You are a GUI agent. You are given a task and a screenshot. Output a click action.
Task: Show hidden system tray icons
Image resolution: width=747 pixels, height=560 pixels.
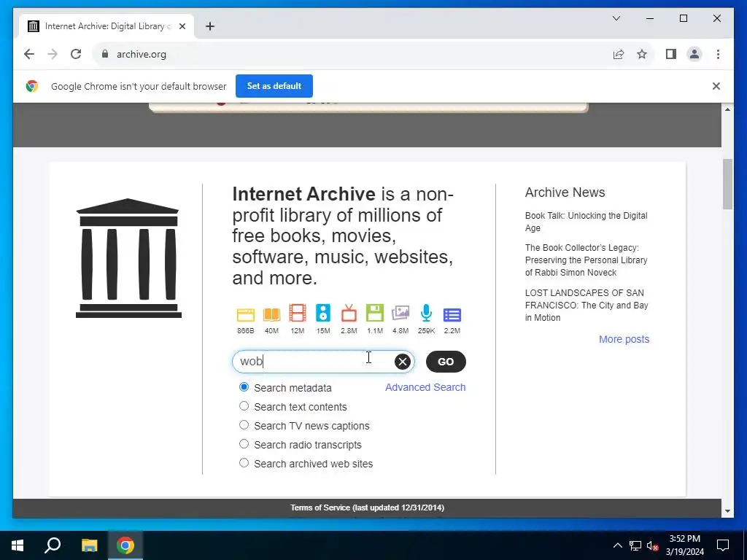tap(617, 545)
